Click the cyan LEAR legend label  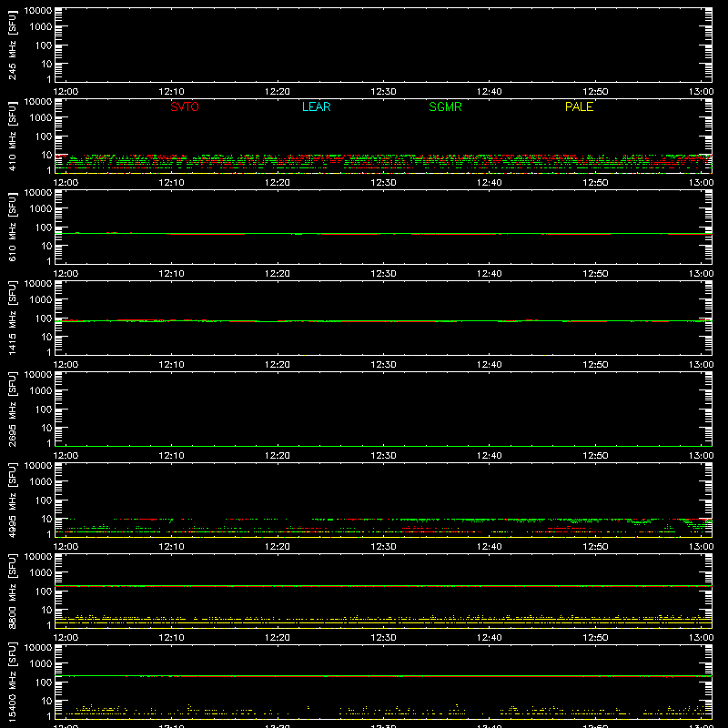tap(316, 106)
